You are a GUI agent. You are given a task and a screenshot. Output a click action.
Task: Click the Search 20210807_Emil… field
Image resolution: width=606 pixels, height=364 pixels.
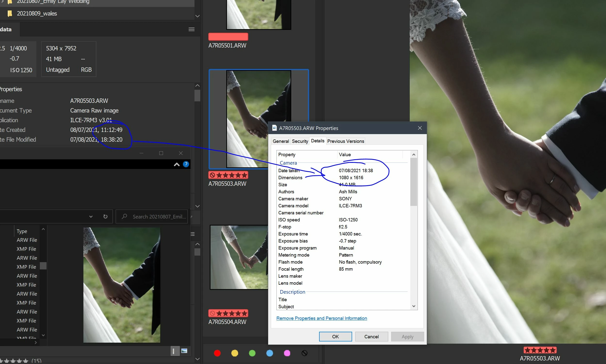click(157, 216)
